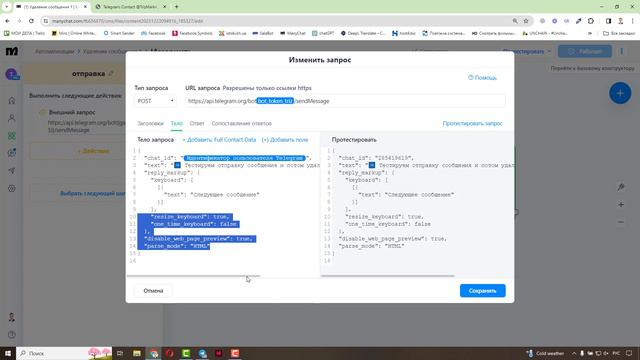Click the zoom in plus icon on canvas
This screenshot has height=360, width=640.
[621, 204]
